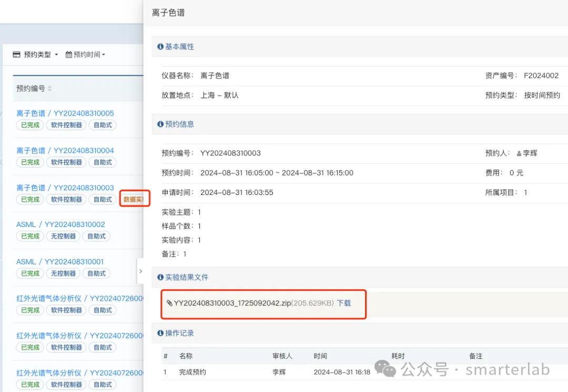568x392 pixels.
Task: Click the info icon beside 实验结果文件
Action: point(160,277)
